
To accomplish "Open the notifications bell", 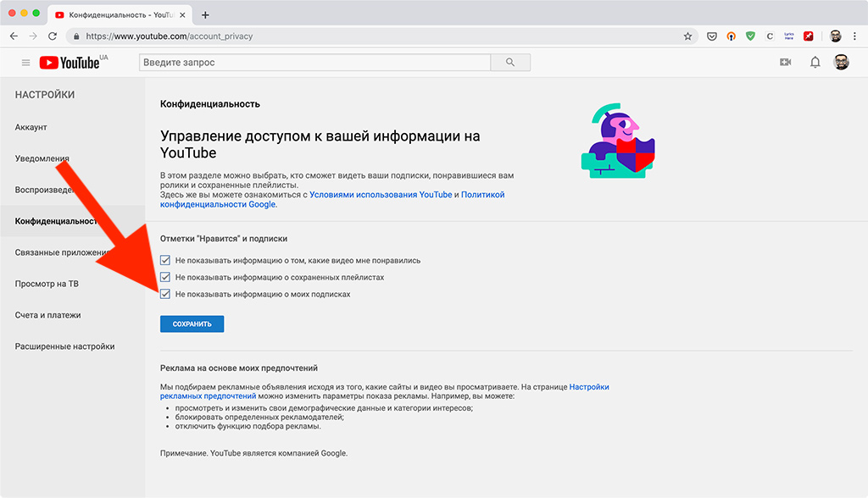I will (x=815, y=63).
